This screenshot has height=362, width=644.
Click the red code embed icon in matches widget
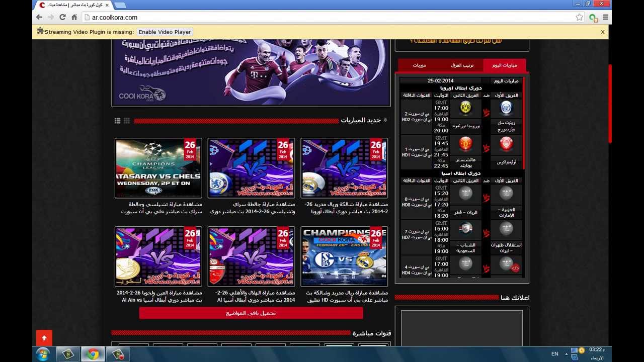click(515, 268)
